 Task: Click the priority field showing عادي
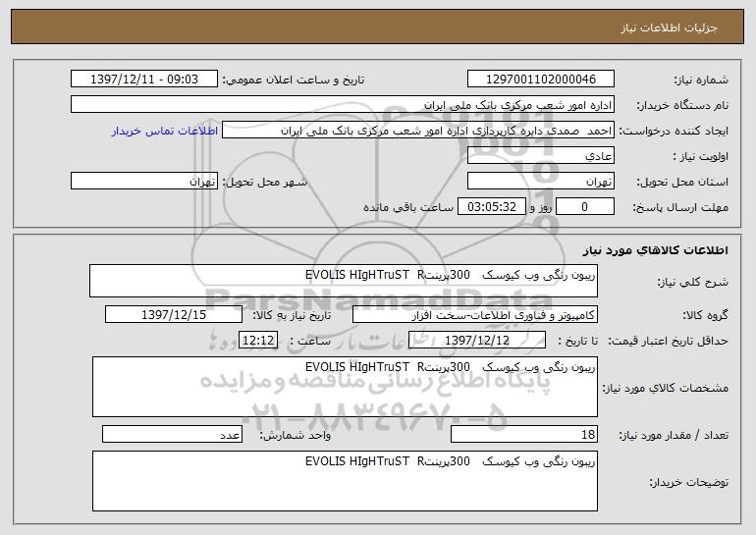(x=540, y=156)
